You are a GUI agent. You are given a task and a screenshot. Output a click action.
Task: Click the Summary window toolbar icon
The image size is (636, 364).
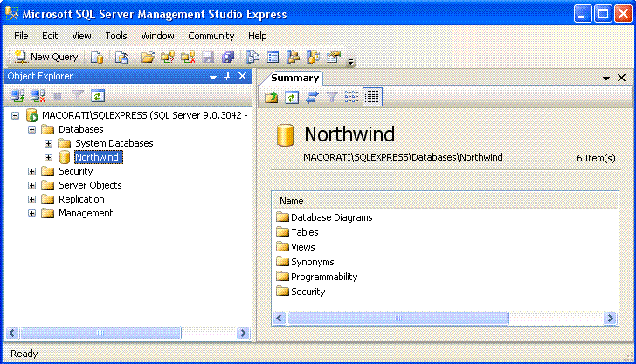tap(273, 57)
